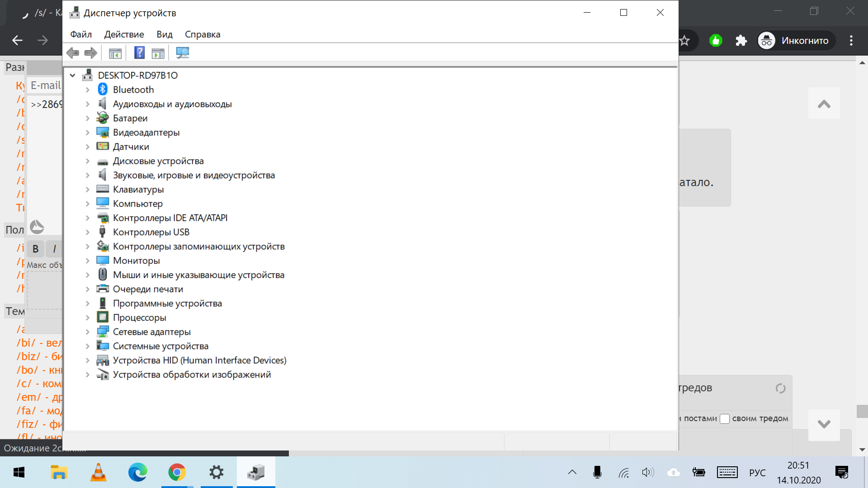Click the scroll-up chevron button on page
The width and height of the screenshot is (868, 488).
coord(824,103)
